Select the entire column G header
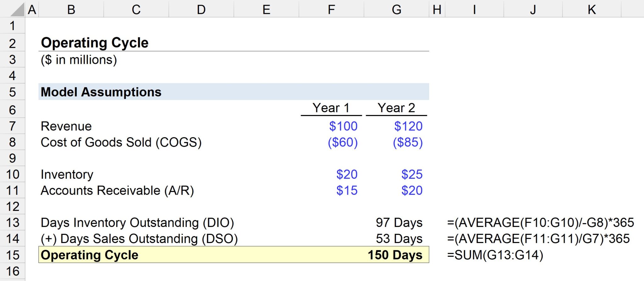This screenshot has width=644, height=281. [397, 9]
